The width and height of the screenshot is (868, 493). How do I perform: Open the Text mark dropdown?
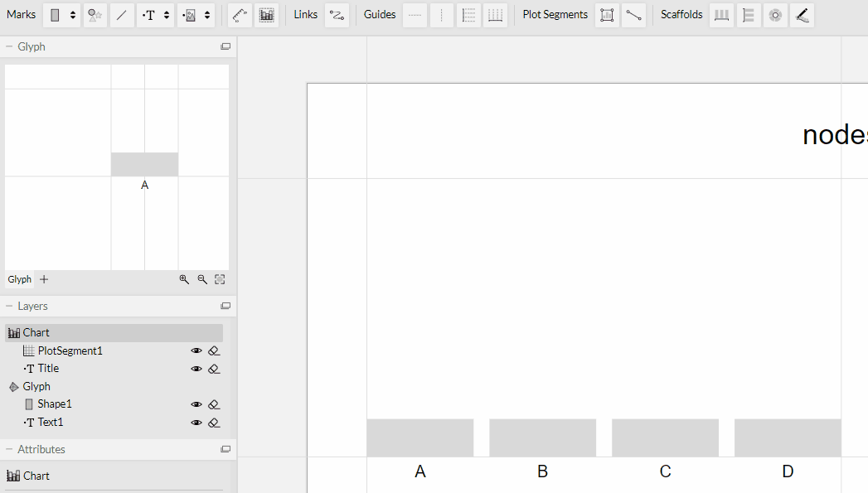point(165,14)
